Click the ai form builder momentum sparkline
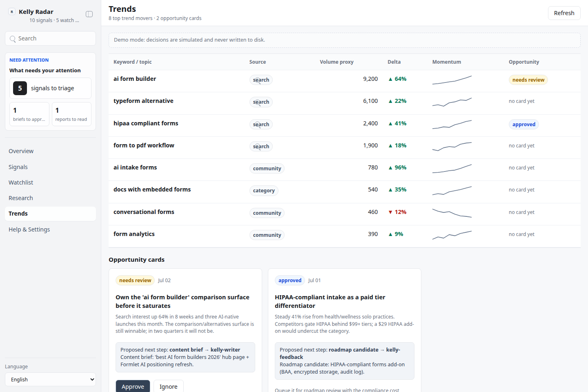 click(x=452, y=80)
